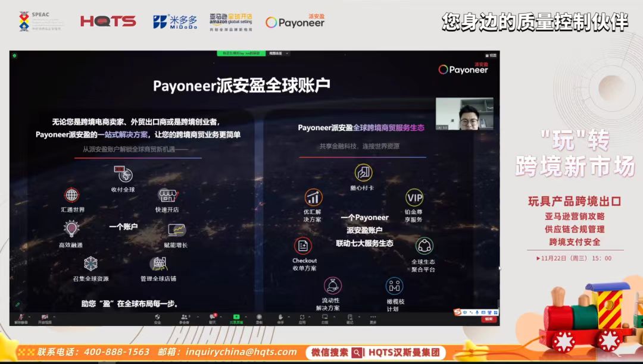
Task: Turn on video in the Zoom toolbar
Action: click(45, 318)
